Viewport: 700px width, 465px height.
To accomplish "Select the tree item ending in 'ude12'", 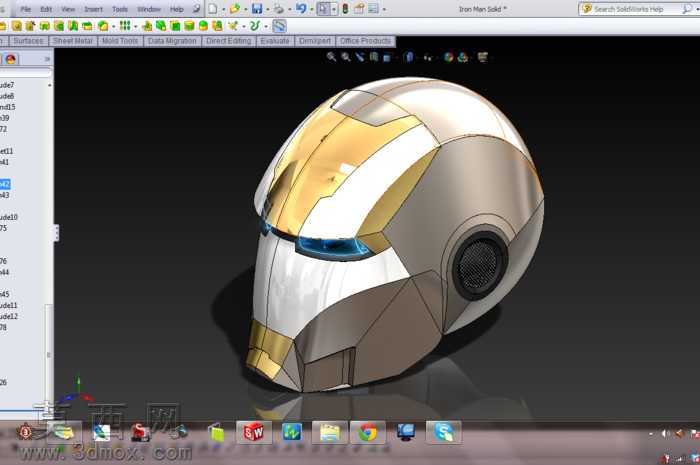I will (x=8, y=316).
